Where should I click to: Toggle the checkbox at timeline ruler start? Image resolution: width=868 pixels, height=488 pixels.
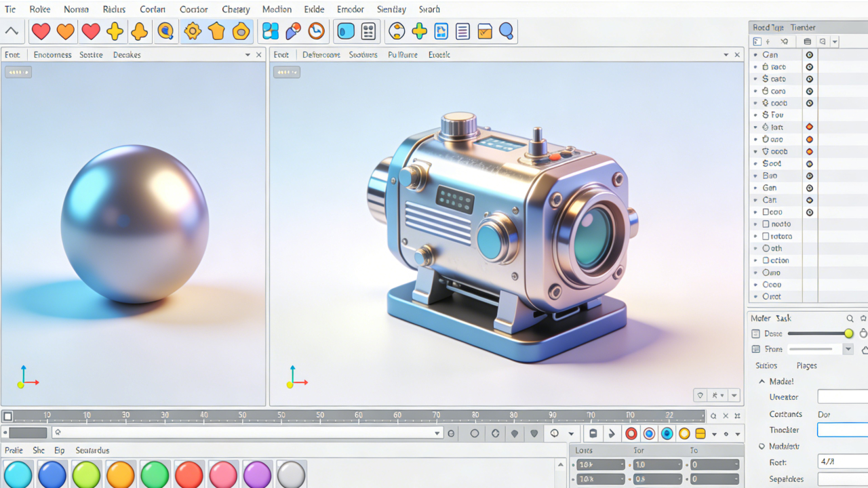click(x=7, y=416)
